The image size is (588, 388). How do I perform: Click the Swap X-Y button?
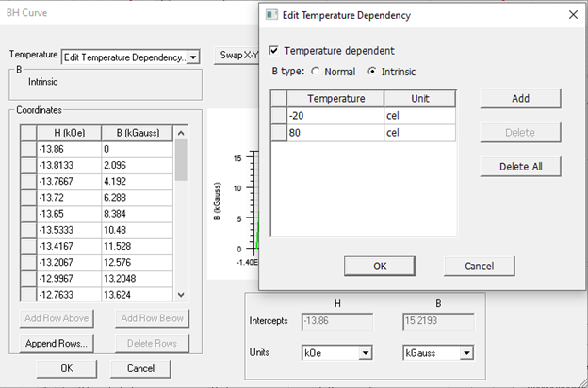(x=237, y=56)
